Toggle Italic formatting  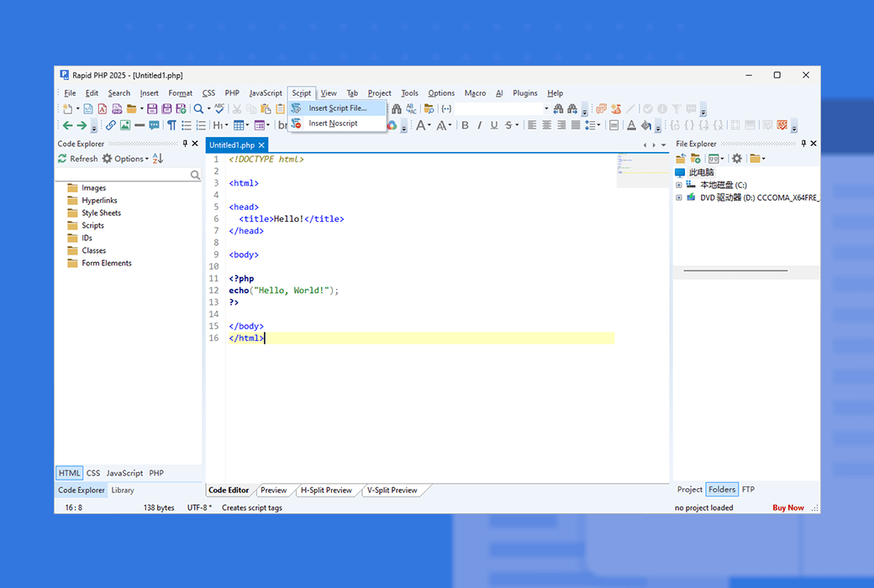point(479,125)
